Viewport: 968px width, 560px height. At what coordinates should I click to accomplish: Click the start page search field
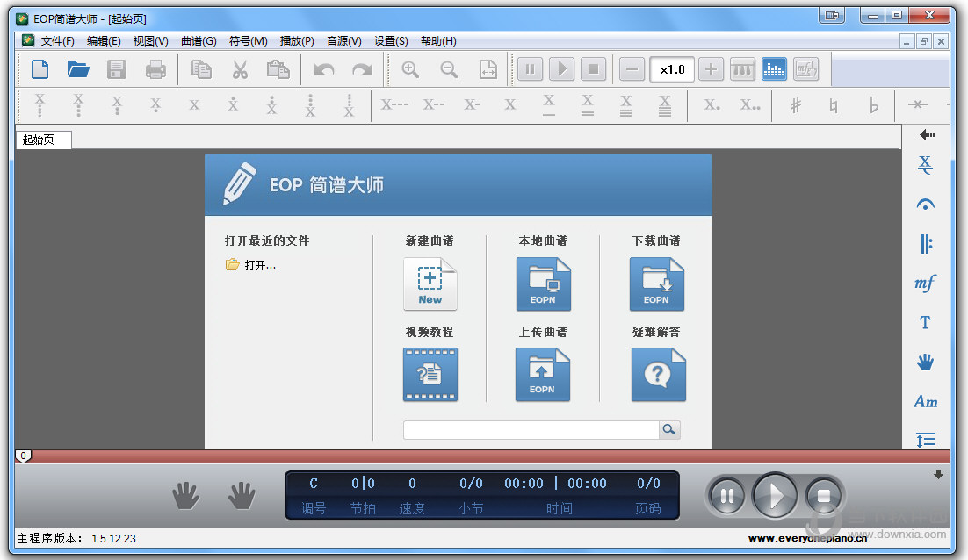tap(531, 430)
